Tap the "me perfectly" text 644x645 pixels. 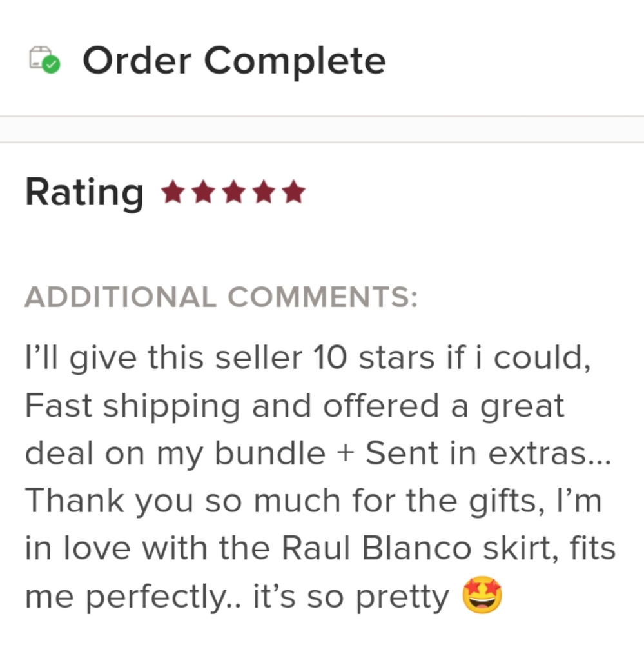point(129,597)
